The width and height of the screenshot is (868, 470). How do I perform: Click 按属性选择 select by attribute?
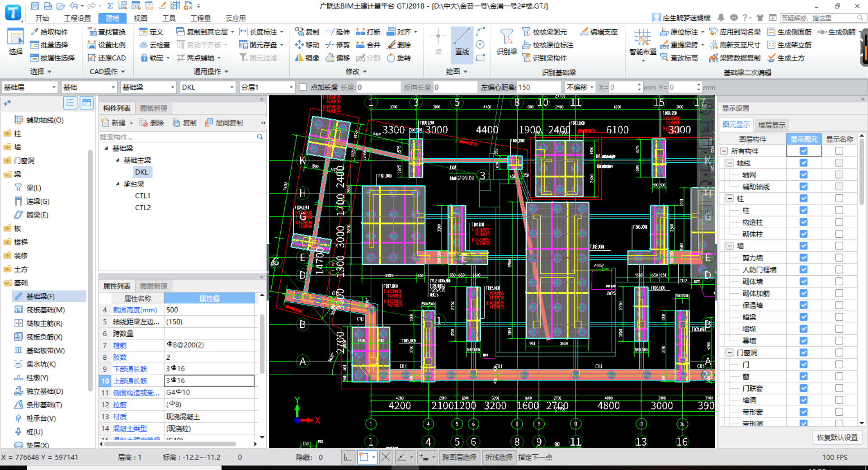(52, 58)
